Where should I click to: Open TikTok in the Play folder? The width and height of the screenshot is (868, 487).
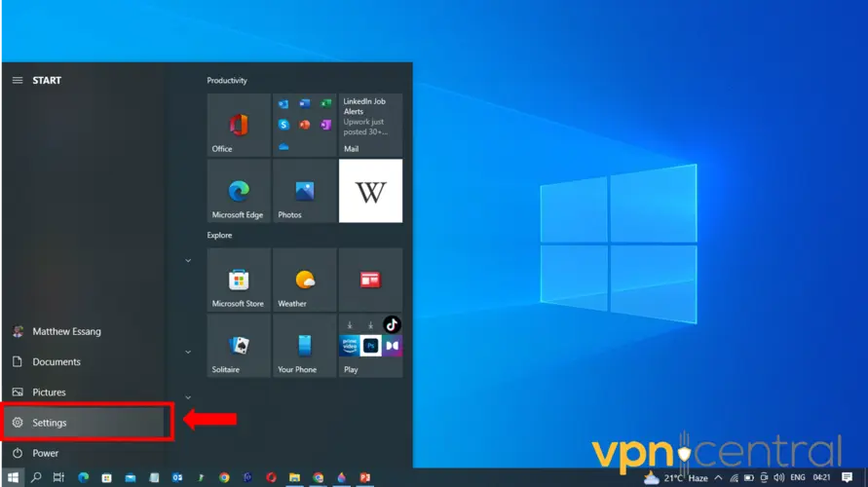tap(392, 325)
